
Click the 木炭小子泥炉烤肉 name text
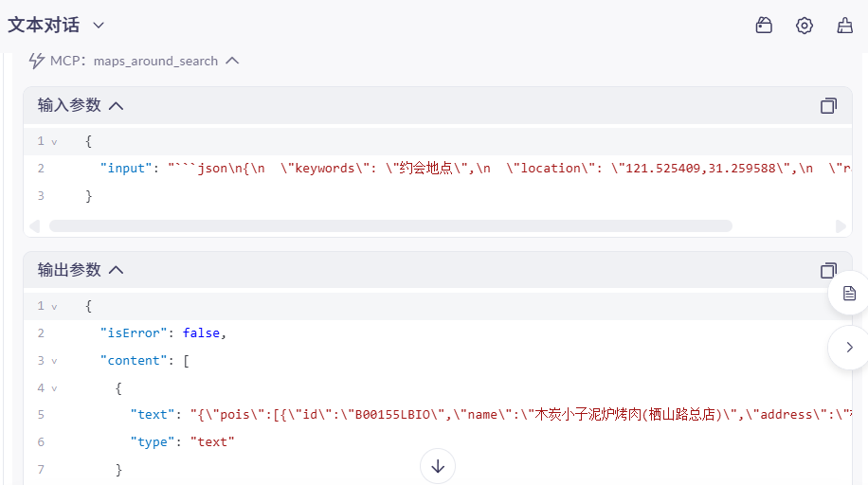[x=588, y=414]
